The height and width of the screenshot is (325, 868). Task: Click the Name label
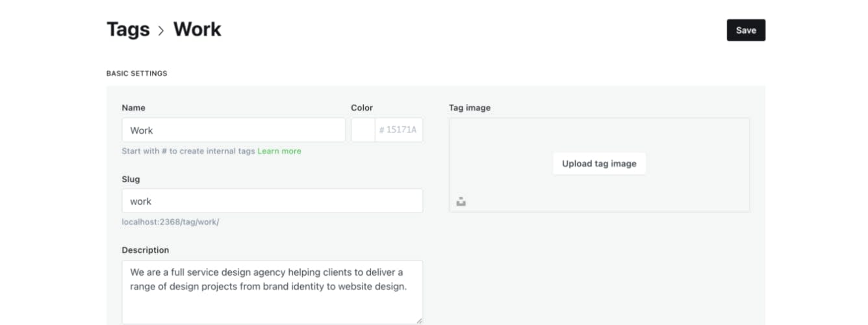(134, 108)
